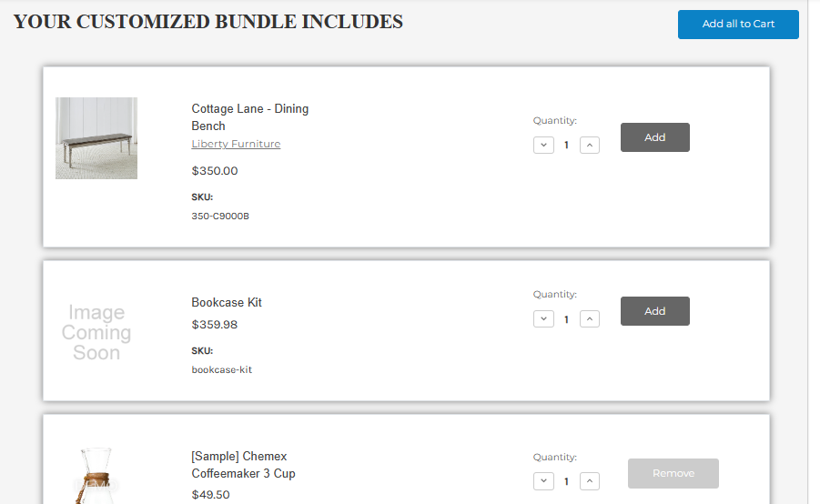Viewport: 820px width, 504px height.
Task: Select the Chemex quantity value field
Action: tap(566, 481)
